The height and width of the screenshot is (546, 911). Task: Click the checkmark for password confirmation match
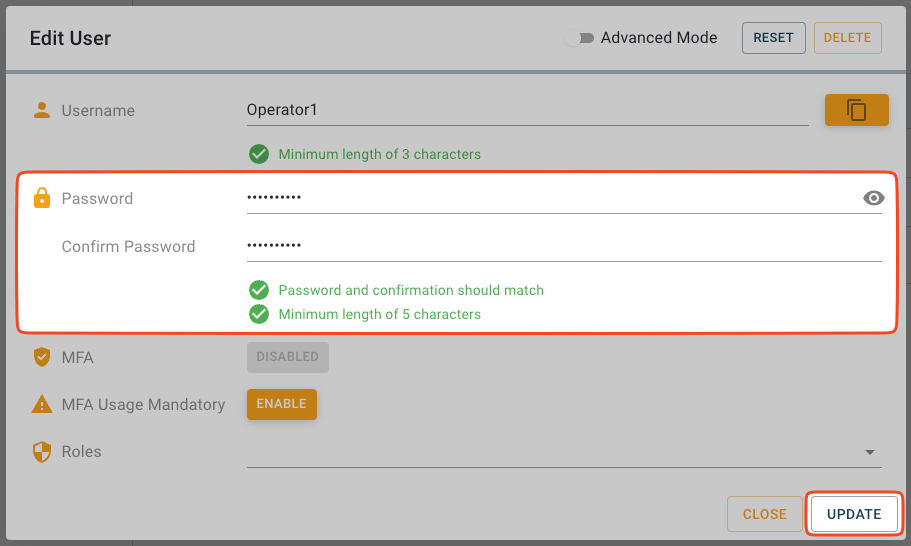(259, 290)
